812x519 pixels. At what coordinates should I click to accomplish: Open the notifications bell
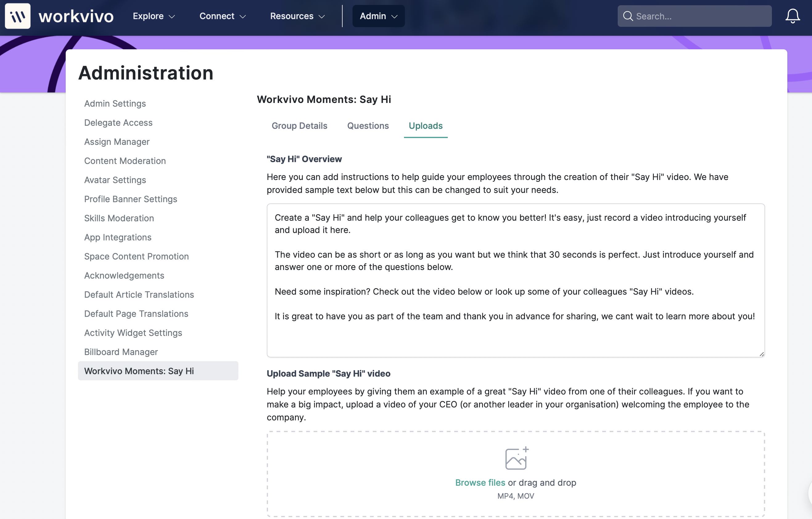pyautogui.click(x=793, y=16)
